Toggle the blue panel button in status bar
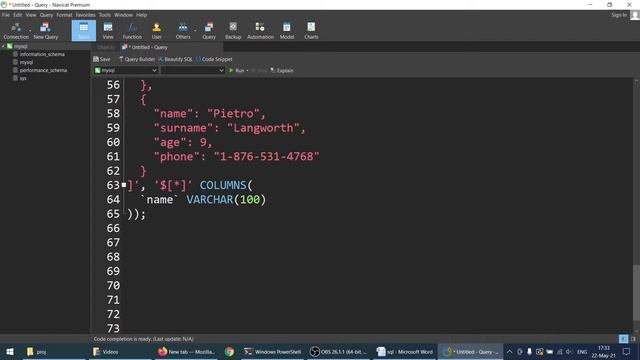640x360 pixels. click(x=623, y=339)
